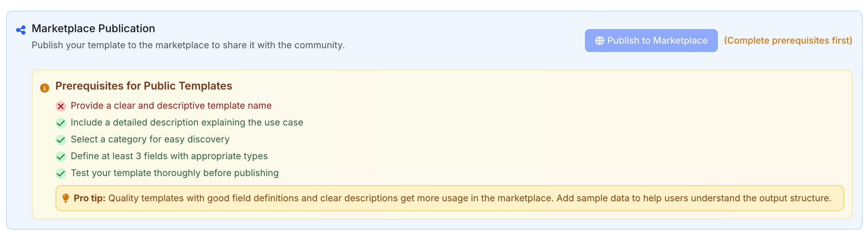Click "Include a detailed description explaining the use case"
Image resolution: width=868 pixels, height=238 pixels.
pos(187,122)
